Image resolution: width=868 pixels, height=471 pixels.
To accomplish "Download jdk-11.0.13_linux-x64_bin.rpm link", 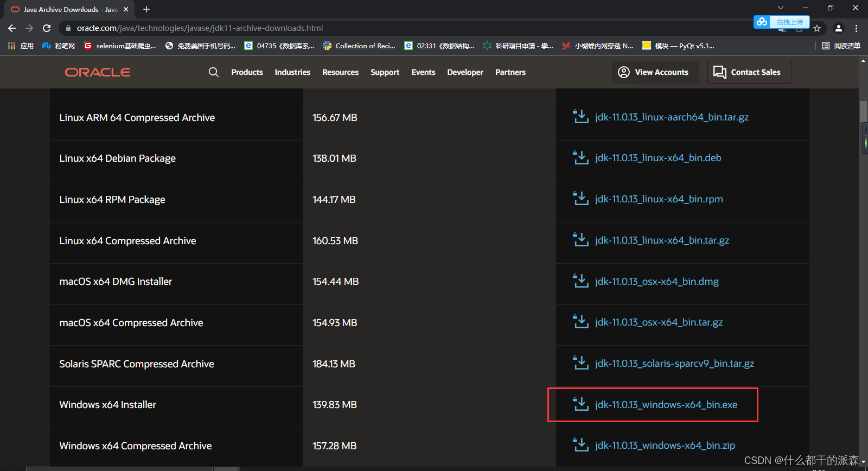I will (x=659, y=199).
